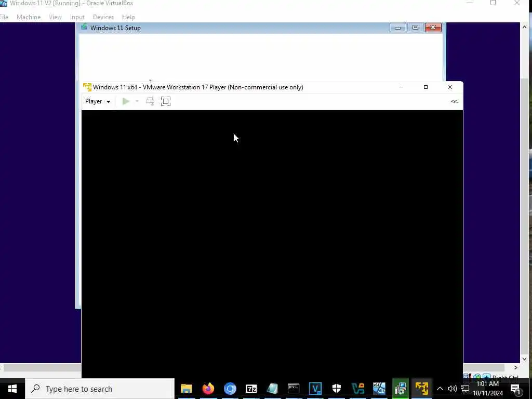Open the VS lock icon app on taskbar
Screen dimensions: 532x399
click(x=358, y=389)
